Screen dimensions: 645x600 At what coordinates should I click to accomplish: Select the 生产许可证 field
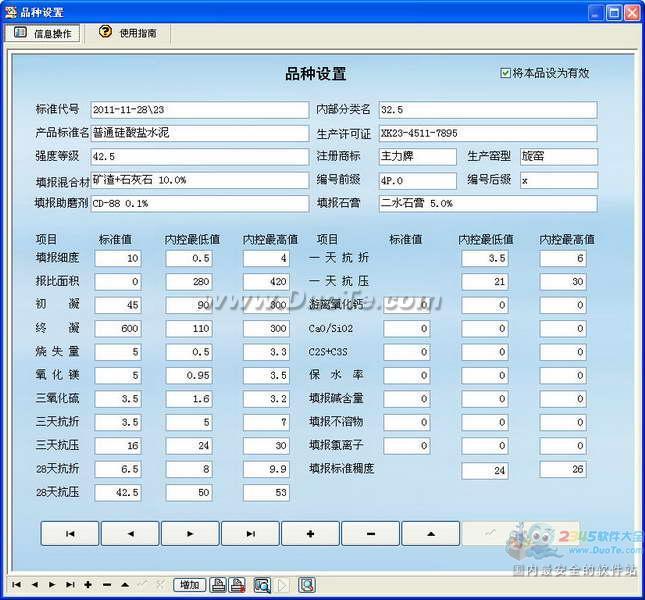pyautogui.click(x=486, y=133)
